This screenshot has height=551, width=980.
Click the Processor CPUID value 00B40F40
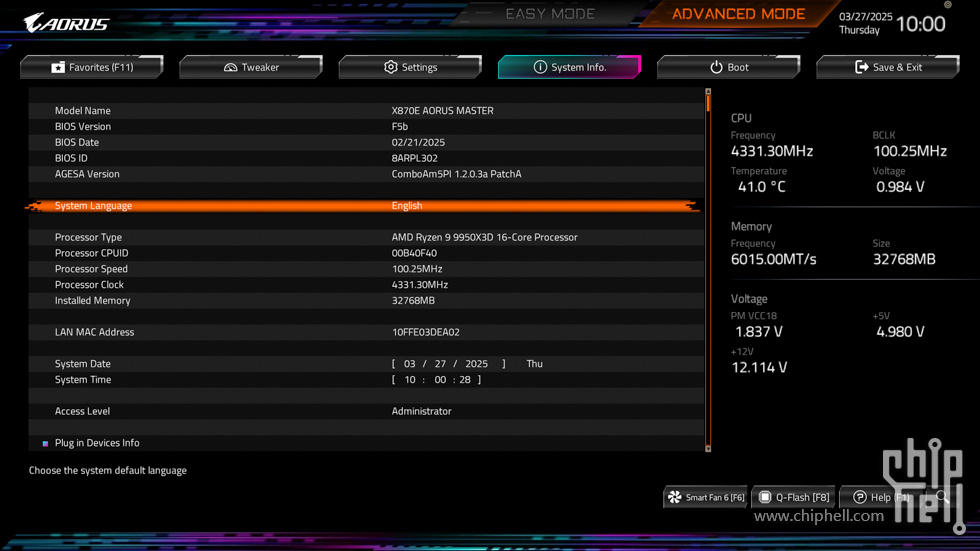(x=414, y=253)
